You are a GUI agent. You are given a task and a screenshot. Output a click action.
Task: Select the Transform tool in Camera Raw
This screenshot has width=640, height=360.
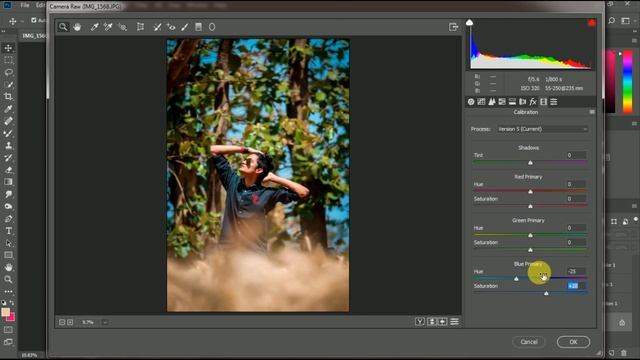[x=140, y=27]
